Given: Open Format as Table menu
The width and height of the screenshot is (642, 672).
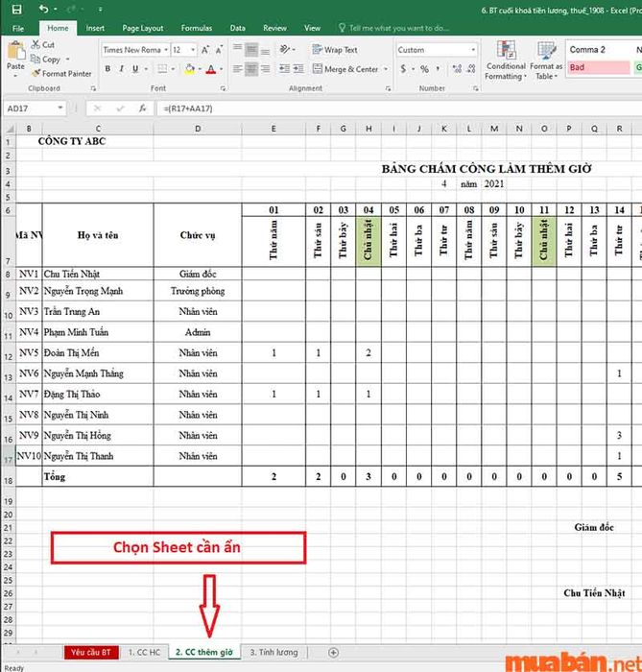Looking at the screenshot, I should coord(546,60).
